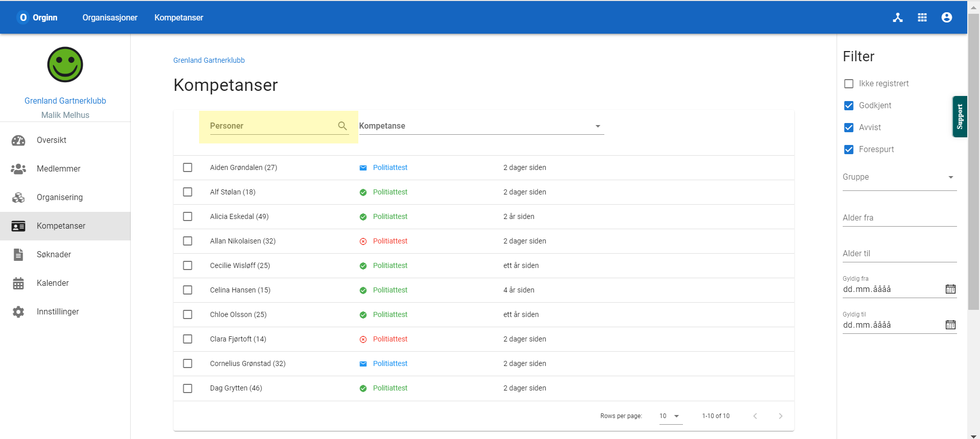Open Kompetanser in top menu
Screen dimensions: 980x439
[179, 18]
